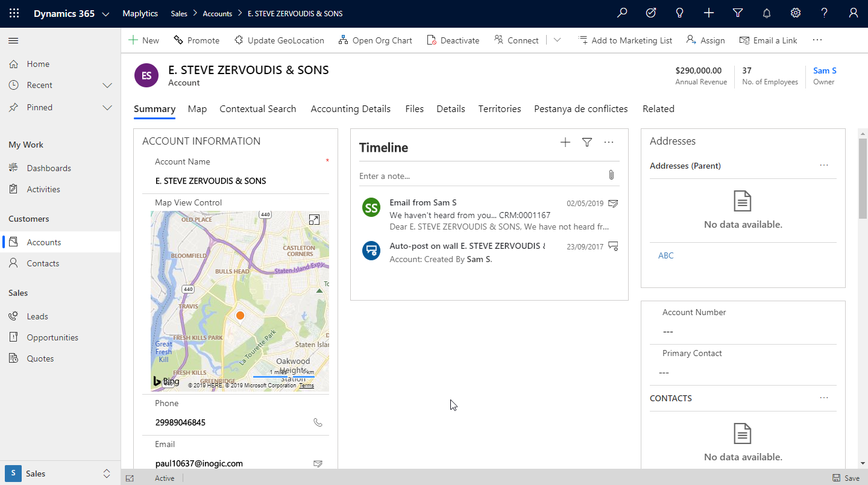Open the post action icon for 23/09/2017 entry

pyautogui.click(x=614, y=246)
